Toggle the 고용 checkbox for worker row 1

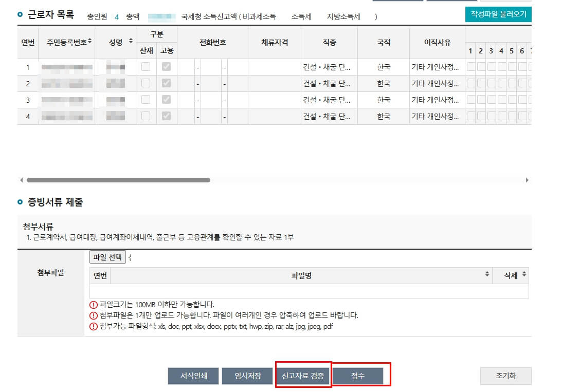(166, 66)
